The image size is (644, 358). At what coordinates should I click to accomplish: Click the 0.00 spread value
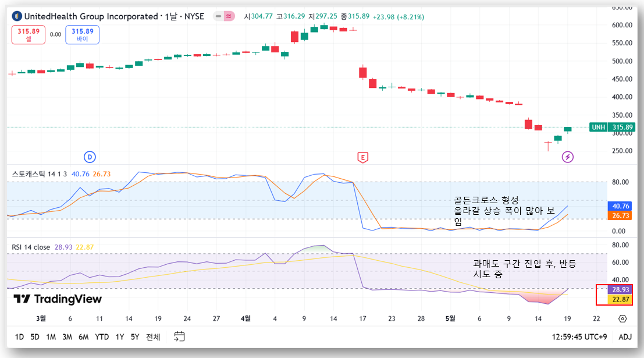point(55,34)
